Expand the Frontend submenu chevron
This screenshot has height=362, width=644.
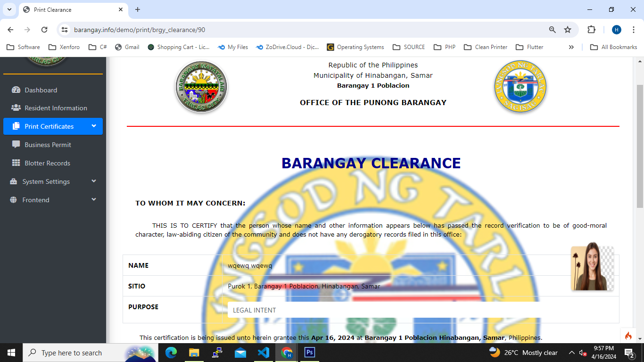tap(94, 199)
